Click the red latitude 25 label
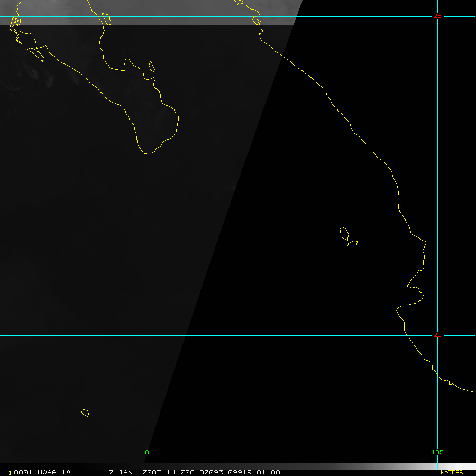This screenshot has width=476, height=476. (x=437, y=16)
